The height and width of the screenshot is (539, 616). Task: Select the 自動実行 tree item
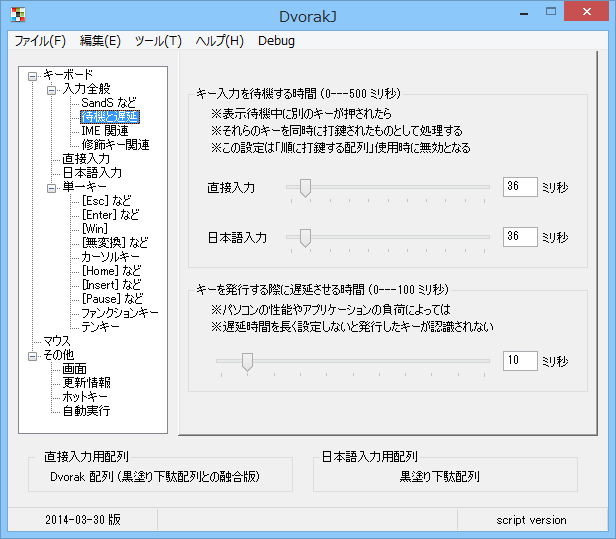86,411
